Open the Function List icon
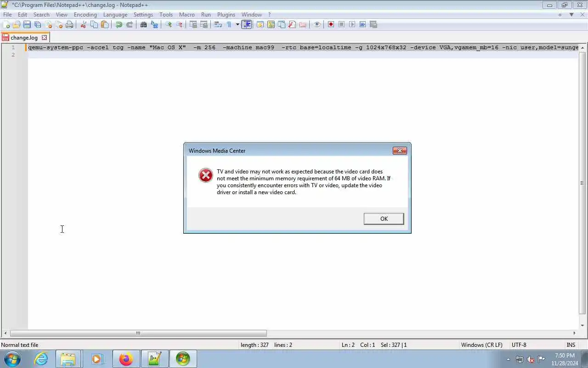The image size is (588, 368). tap(292, 24)
